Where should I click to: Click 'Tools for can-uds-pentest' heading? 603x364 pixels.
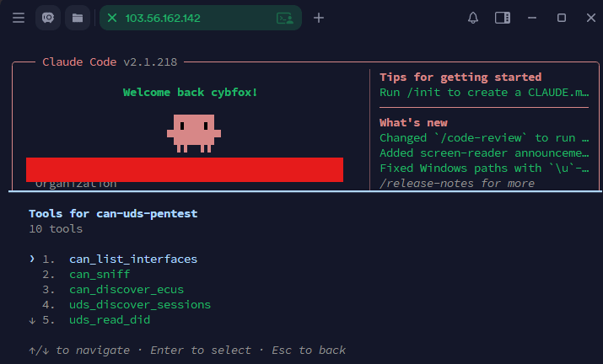tap(113, 214)
